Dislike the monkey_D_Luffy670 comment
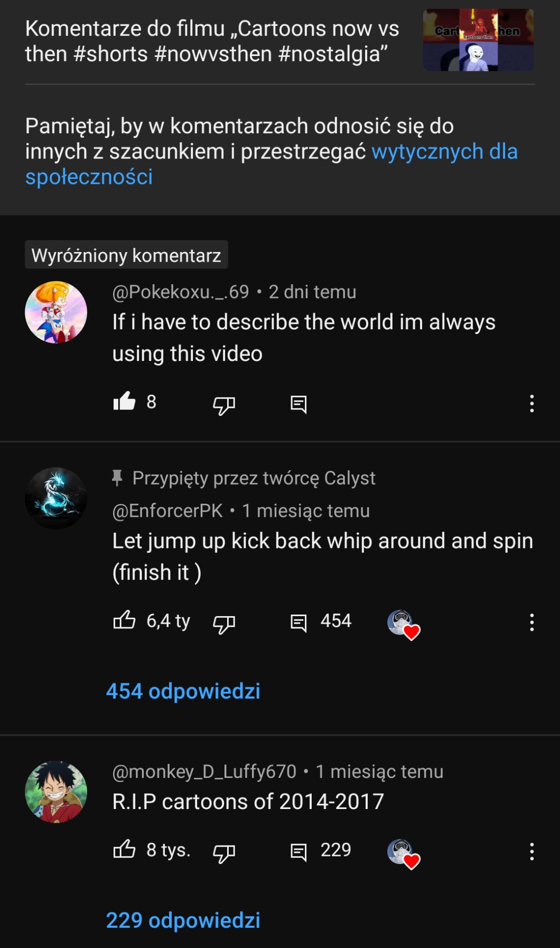560x948 pixels. [223, 852]
